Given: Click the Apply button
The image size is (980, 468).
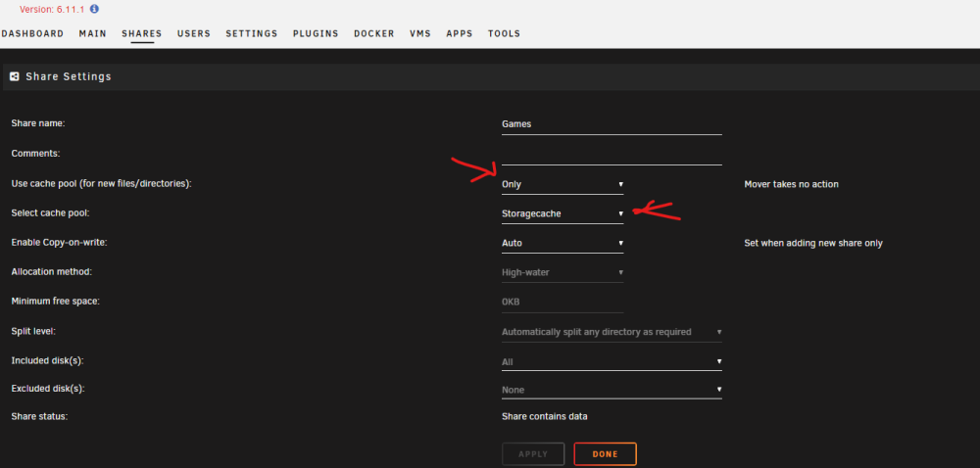Looking at the screenshot, I should 533,454.
